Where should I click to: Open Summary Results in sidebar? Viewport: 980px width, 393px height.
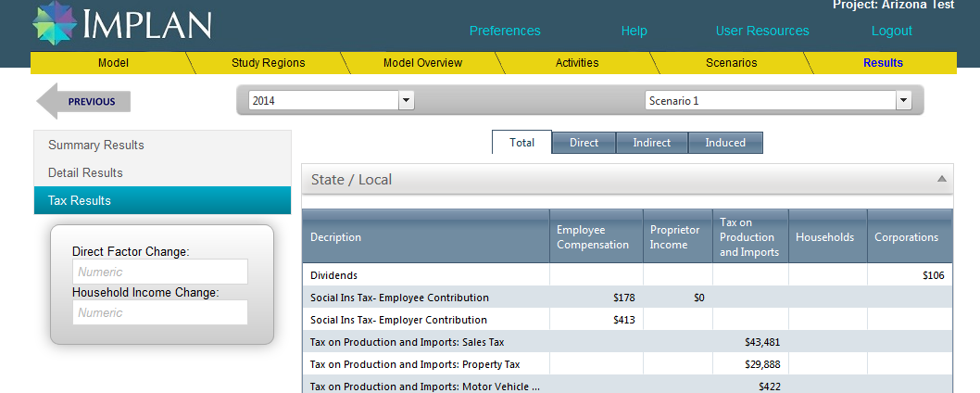(96, 145)
